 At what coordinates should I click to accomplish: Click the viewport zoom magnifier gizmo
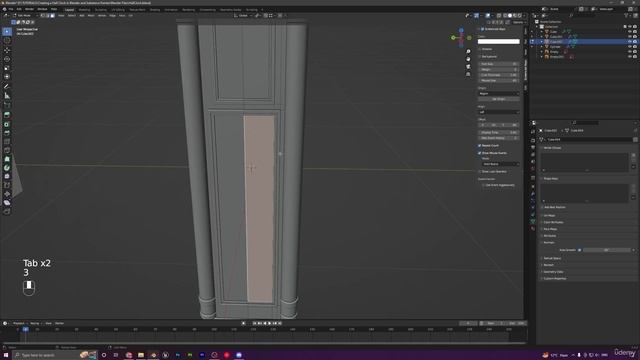point(468,51)
